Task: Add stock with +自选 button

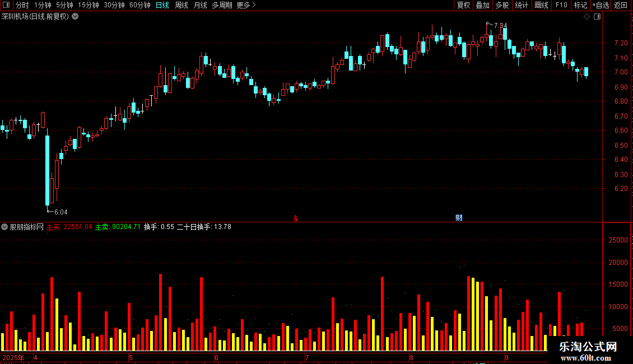Action: click(601, 5)
